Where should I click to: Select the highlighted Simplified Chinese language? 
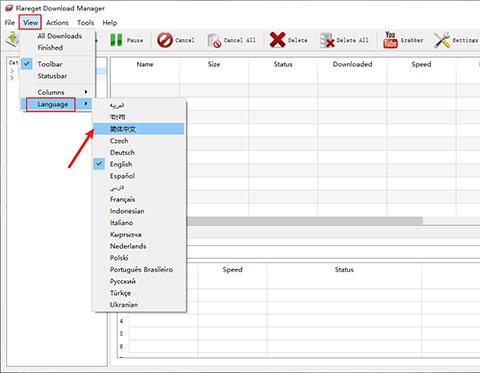pos(139,129)
